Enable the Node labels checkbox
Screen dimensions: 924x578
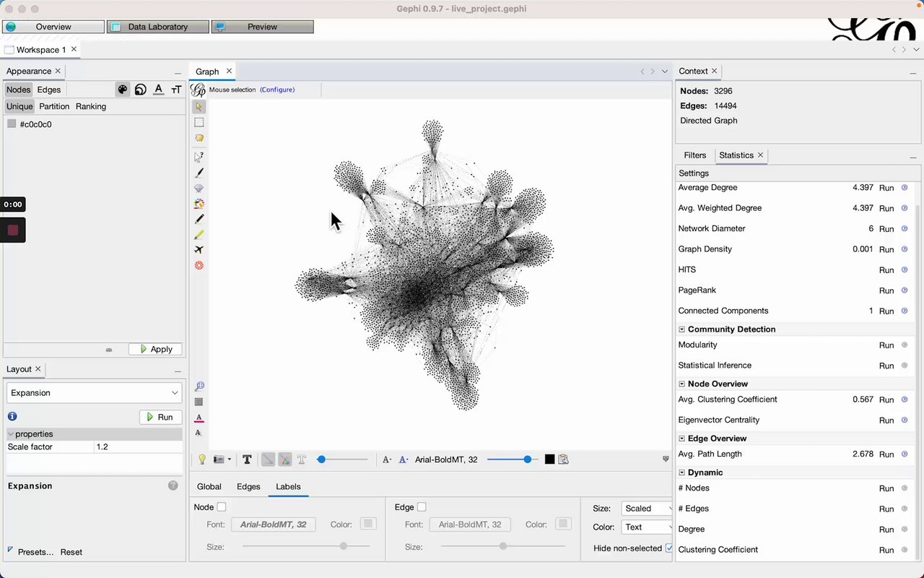tap(222, 507)
